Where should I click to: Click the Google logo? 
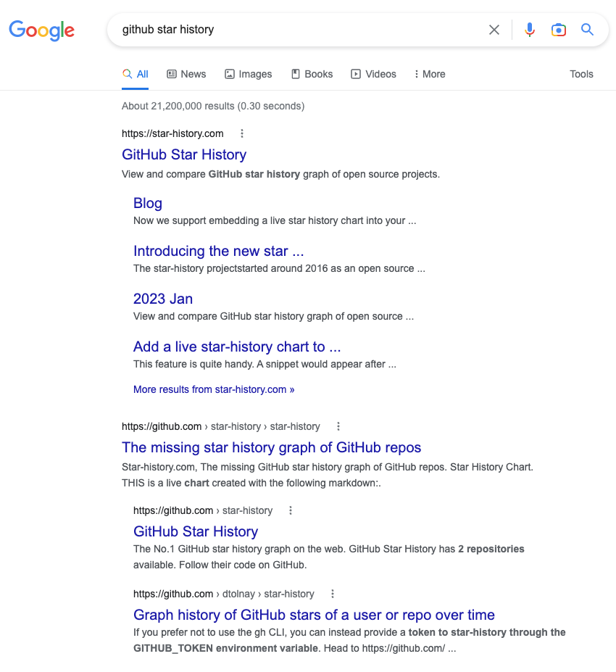41,30
